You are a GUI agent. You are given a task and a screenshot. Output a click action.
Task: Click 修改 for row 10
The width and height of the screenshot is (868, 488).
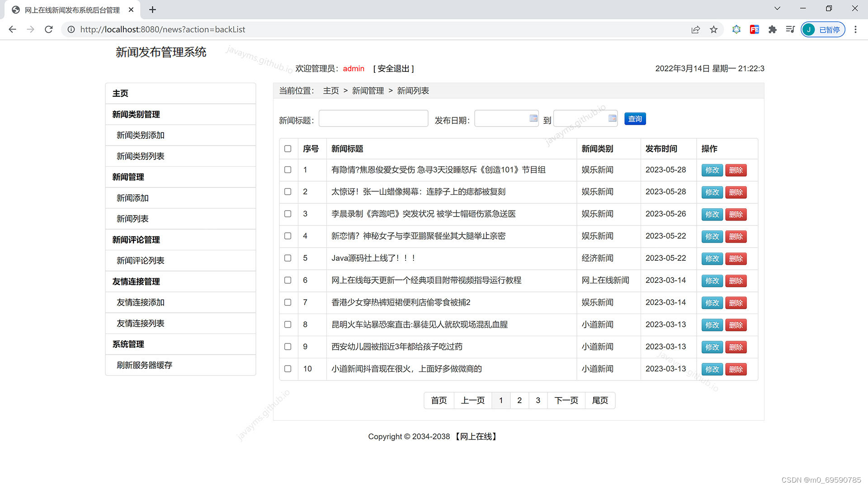[x=712, y=370]
